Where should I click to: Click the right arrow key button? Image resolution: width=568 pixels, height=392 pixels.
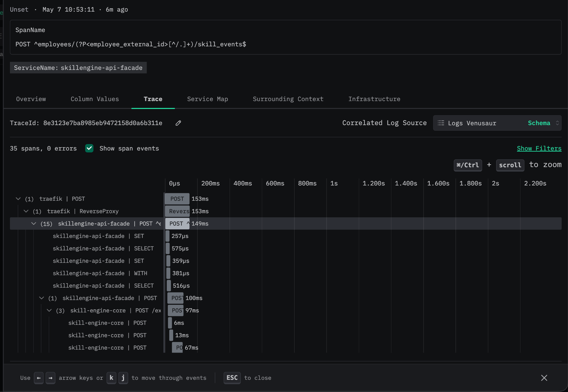(x=50, y=378)
